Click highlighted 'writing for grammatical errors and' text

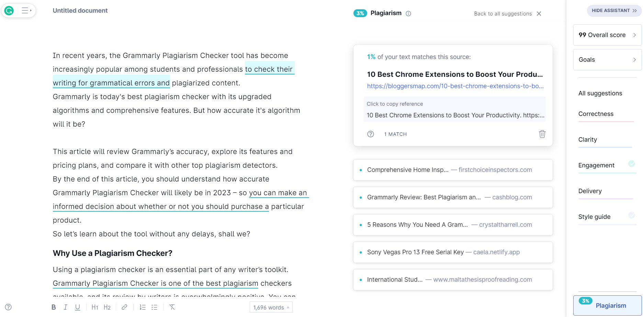click(x=111, y=83)
